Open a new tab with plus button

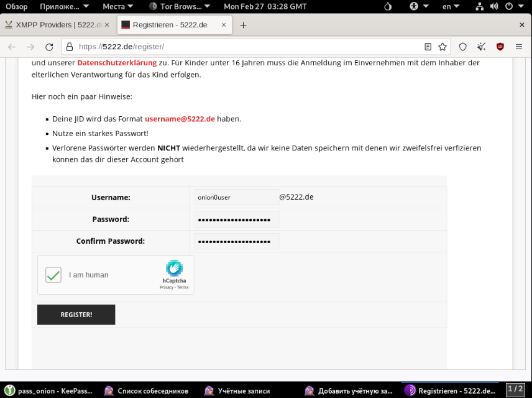pyautogui.click(x=243, y=25)
